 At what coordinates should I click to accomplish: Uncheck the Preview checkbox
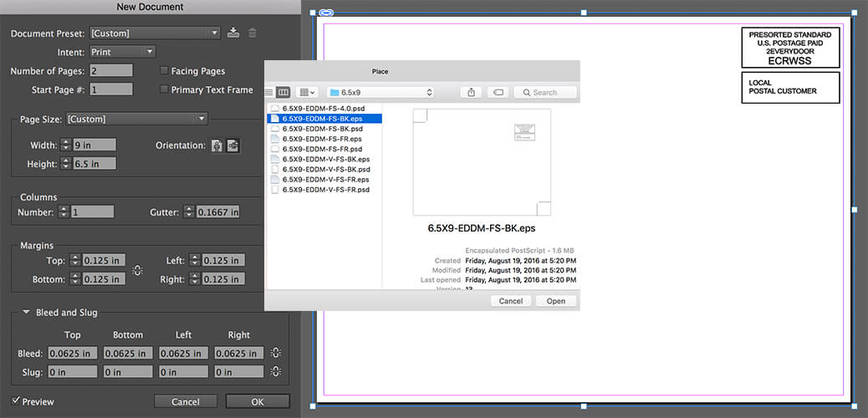click(16, 401)
